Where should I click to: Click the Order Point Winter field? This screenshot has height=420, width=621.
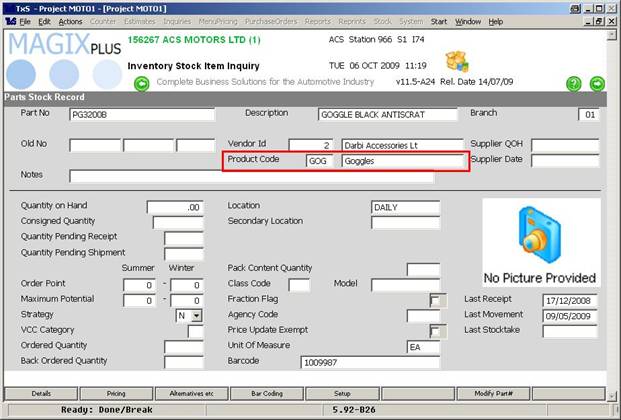point(187,285)
